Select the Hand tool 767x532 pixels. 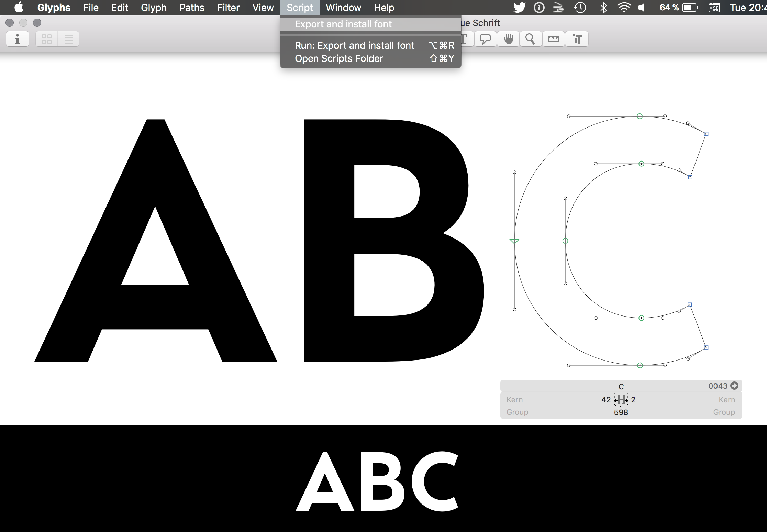click(508, 39)
